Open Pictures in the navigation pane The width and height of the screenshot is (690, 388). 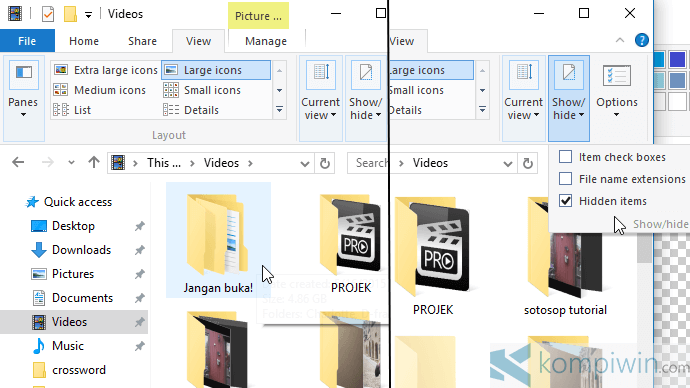click(x=62, y=274)
